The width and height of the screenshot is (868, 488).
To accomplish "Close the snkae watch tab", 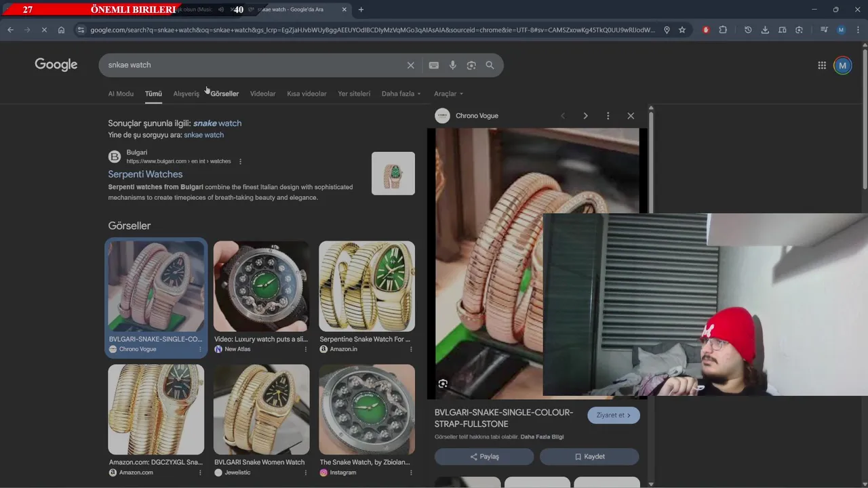I will point(344,9).
